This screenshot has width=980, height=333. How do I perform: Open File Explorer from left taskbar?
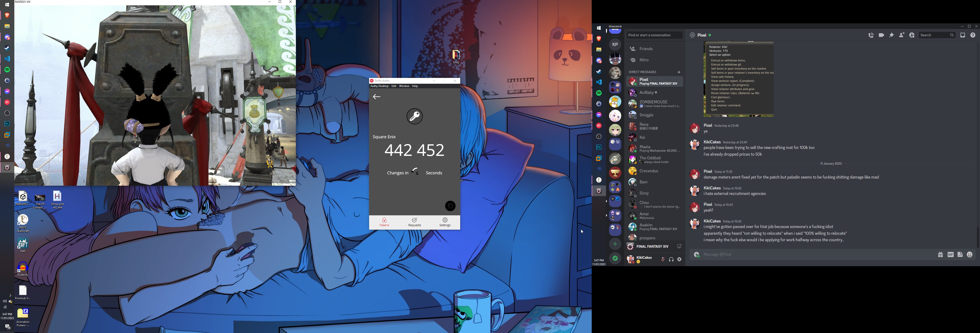point(7,26)
